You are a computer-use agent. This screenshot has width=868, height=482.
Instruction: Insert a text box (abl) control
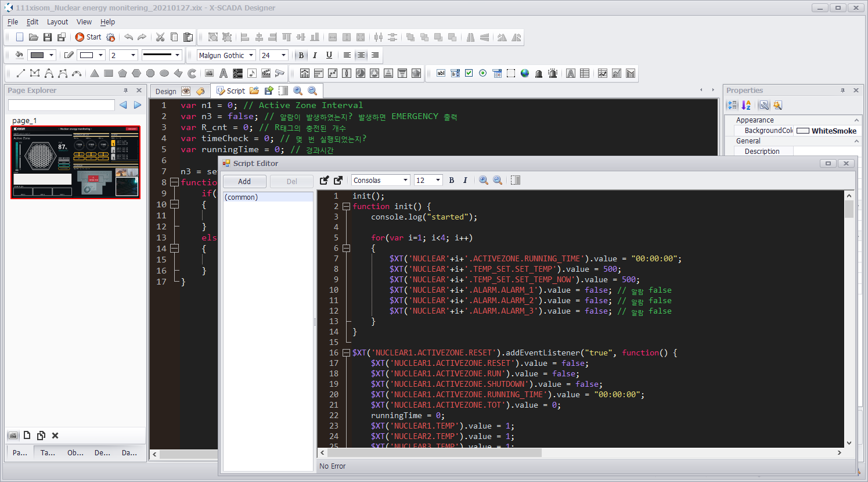click(x=441, y=73)
